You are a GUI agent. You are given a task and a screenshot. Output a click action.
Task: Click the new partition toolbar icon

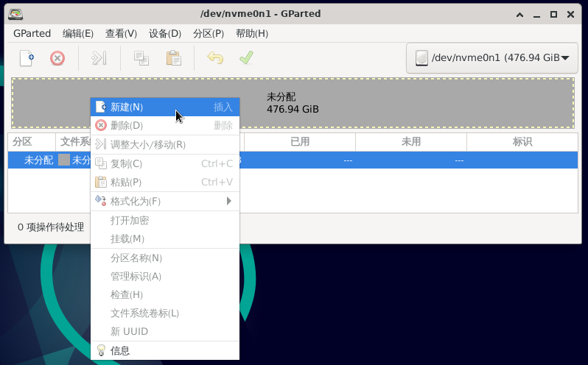click(27, 58)
